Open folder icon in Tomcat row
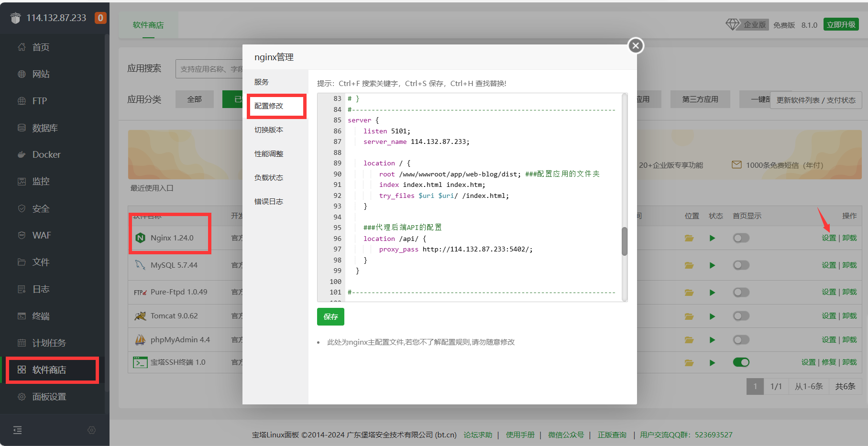This screenshot has width=868, height=446. point(689,316)
